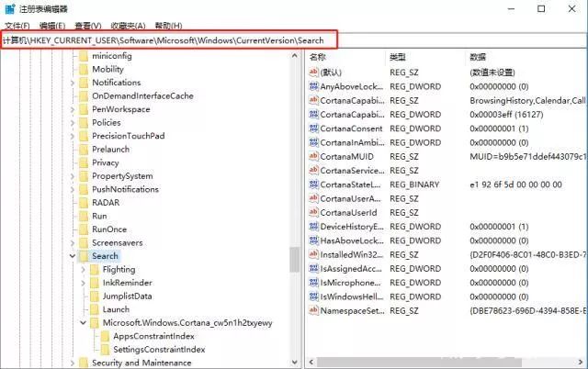
Task: Click the InstalledWin32 string icon
Action: click(313, 254)
